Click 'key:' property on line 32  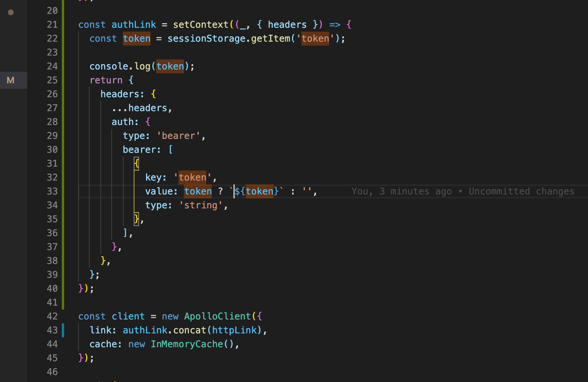click(x=156, y=177)
